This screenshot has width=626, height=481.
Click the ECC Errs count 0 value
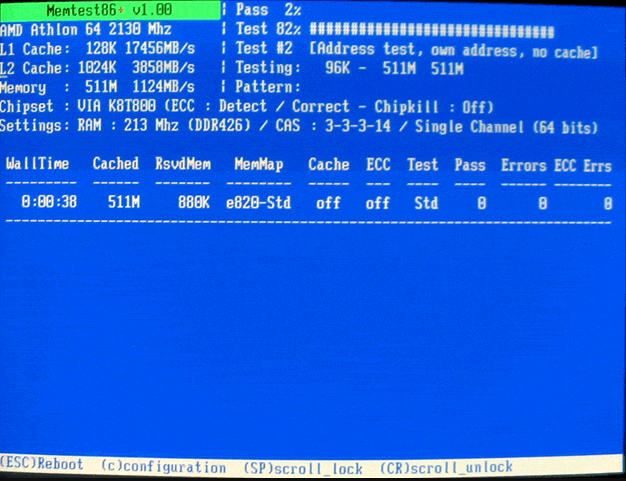608,204
